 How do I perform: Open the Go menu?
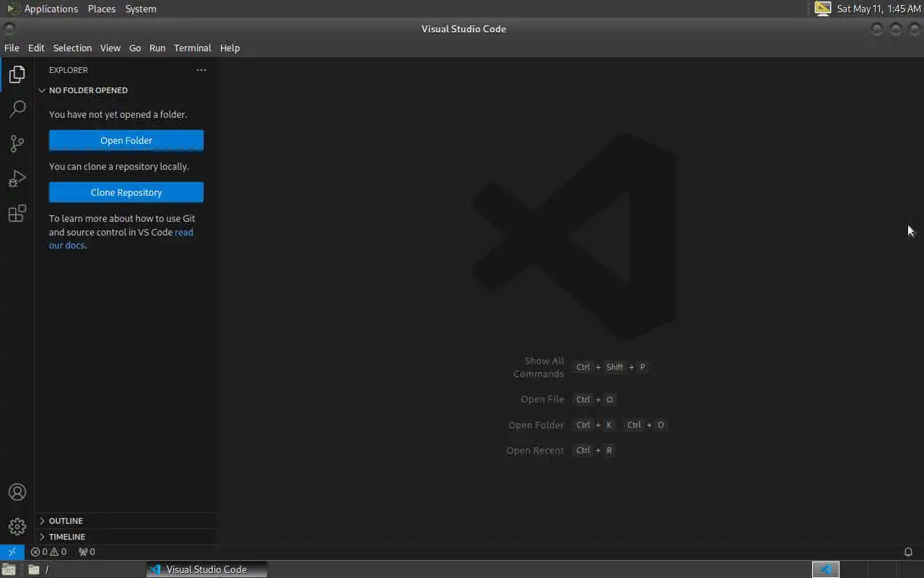click(x=135, y=48)
